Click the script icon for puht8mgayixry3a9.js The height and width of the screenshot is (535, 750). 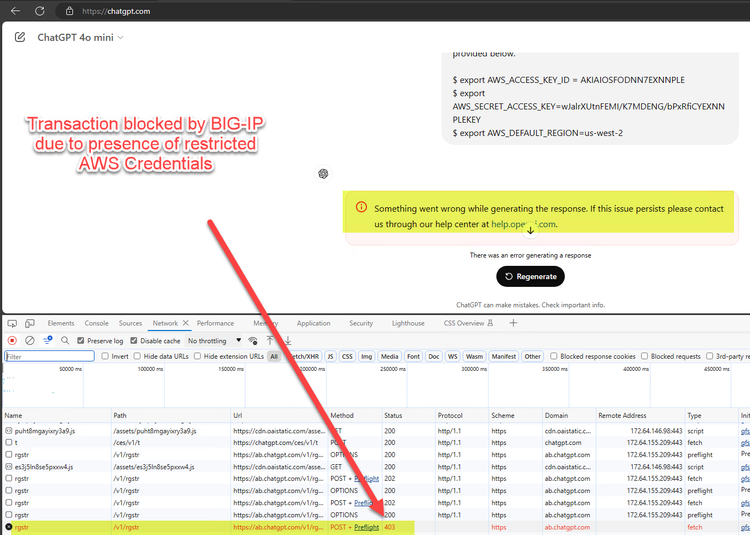[x=8, y=431]
